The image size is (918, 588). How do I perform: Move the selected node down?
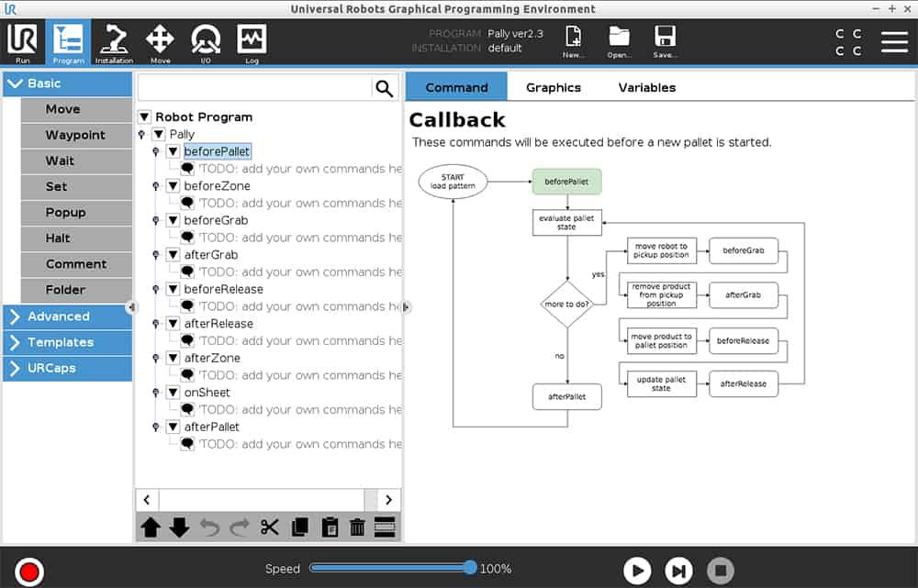(179, 527)
